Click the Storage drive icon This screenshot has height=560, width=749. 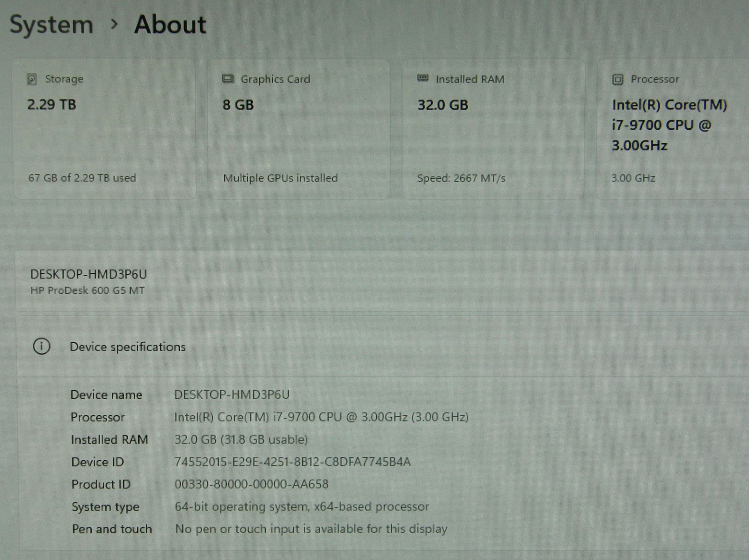32,79
